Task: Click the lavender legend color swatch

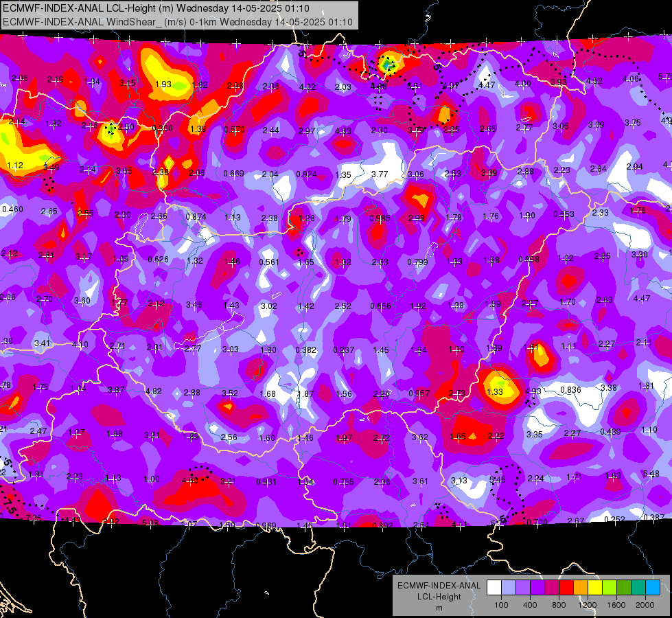Action: click(509, 587)
